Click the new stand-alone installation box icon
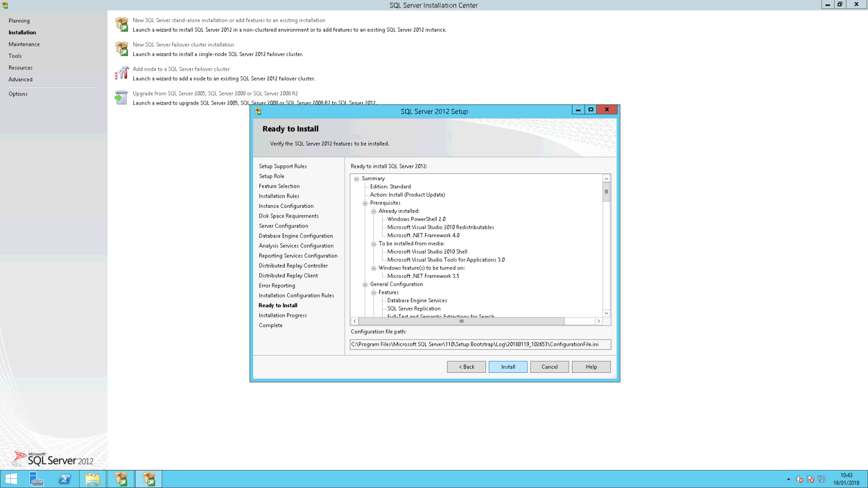Viewport: 868px width, 488px height. pos(121,24)
